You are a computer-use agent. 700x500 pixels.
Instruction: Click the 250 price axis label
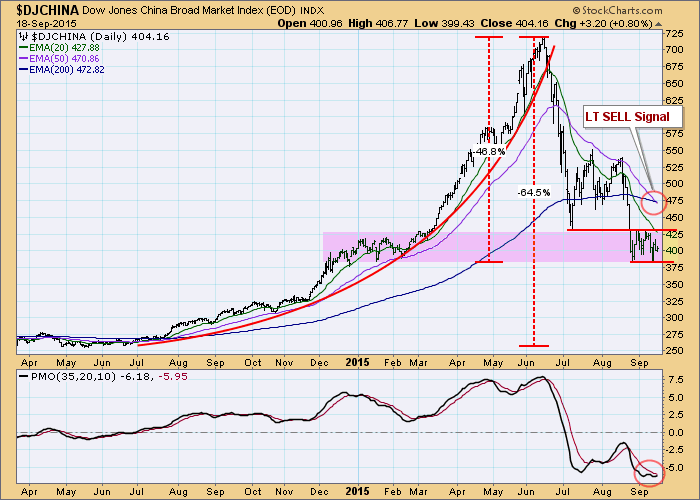point(674,351)
